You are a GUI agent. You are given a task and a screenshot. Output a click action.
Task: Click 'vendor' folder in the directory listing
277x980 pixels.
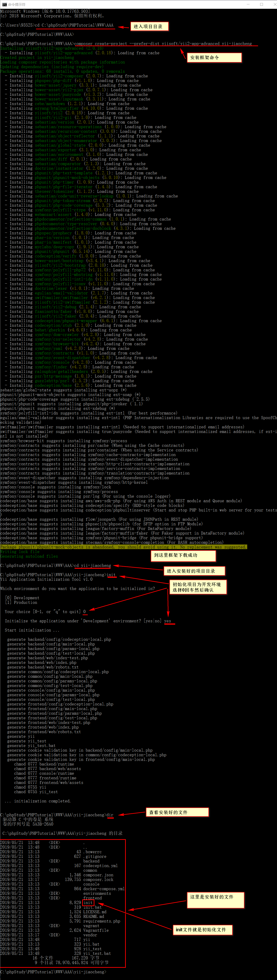(x=90, y=935)
